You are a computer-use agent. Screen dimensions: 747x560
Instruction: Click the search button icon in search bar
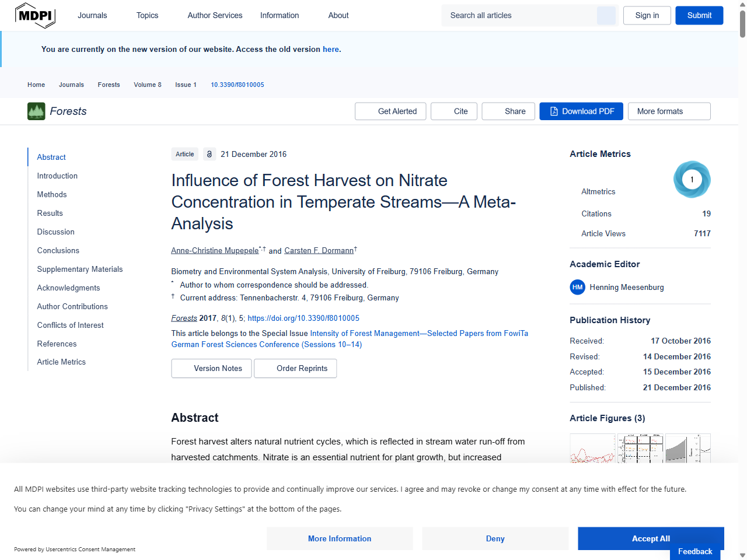(x=606, y=16)
